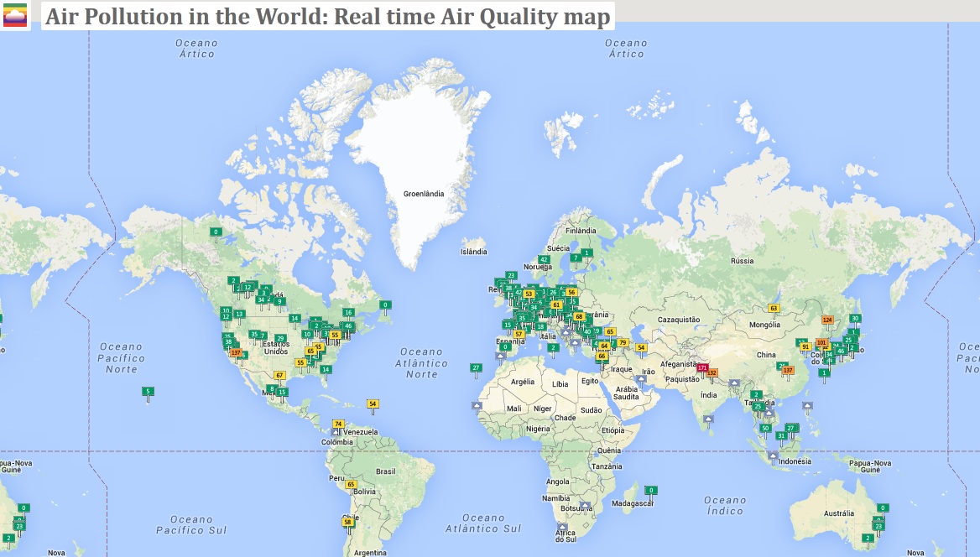Click the green 5 marker in the Pacific
This screenshot has height=557, width=980.
click(x=148, y=391)
